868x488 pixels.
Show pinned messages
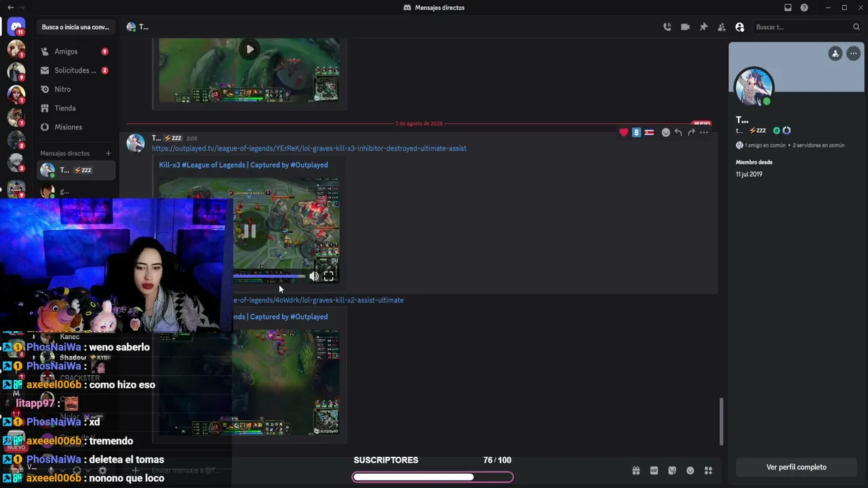point(703,27)
